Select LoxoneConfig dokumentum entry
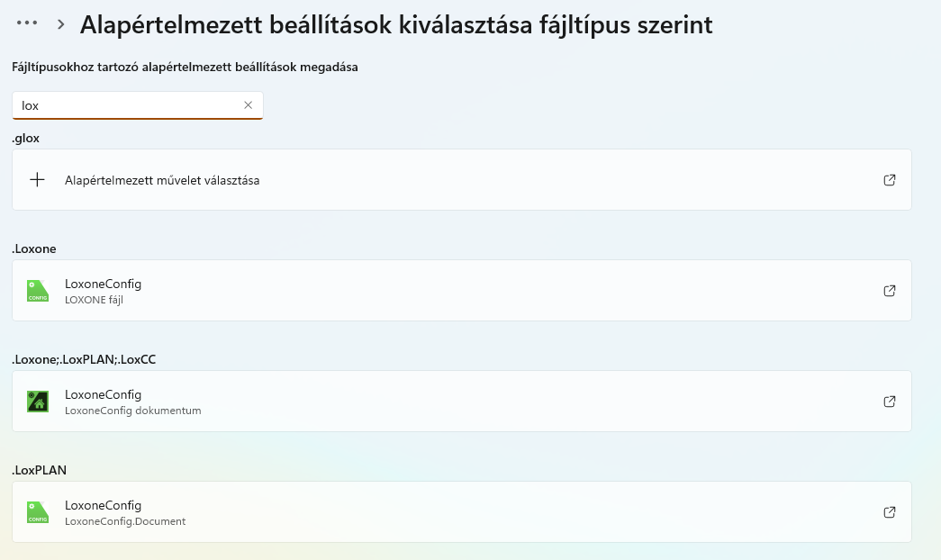This screenshot has height=560, width=941. (x=462, y=401)
